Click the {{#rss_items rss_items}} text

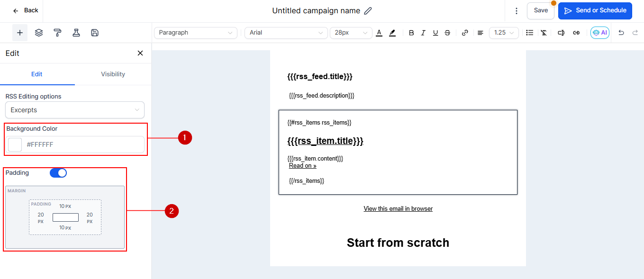(x=319, y=123)
